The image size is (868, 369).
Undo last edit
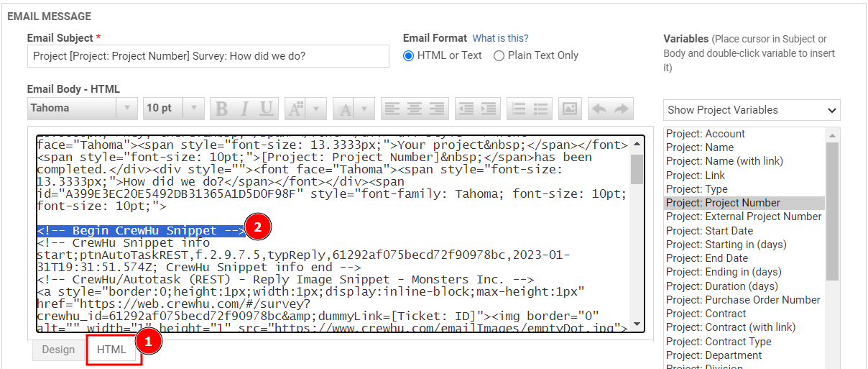tap(599, 109)
